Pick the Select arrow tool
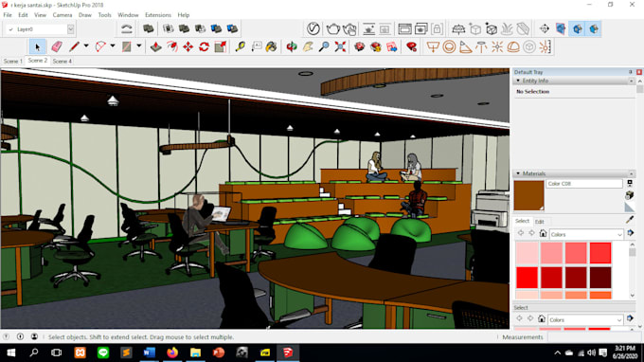The height and width of the screenshot is (362, 644). point(38,46)
